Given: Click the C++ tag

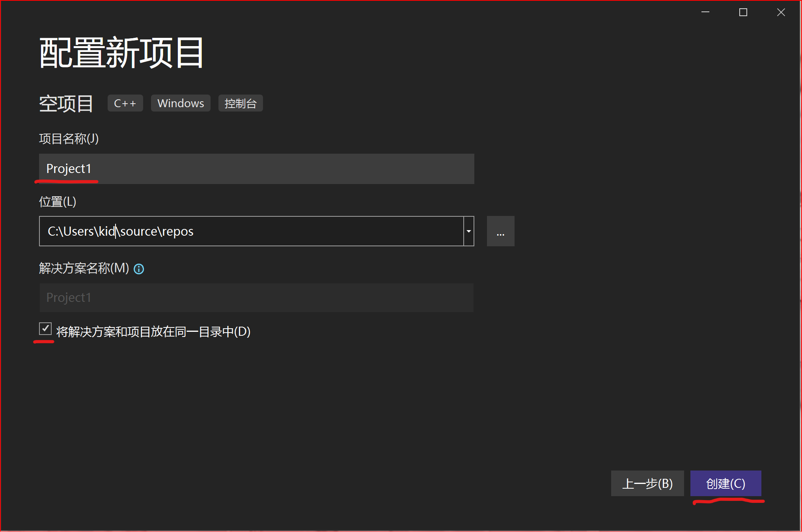Looking at the screenshot, I should [x=125, y=104].
